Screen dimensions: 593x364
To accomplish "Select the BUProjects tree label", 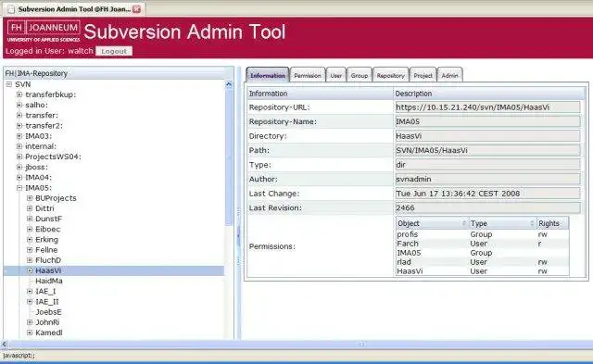I will pos(56,198).
